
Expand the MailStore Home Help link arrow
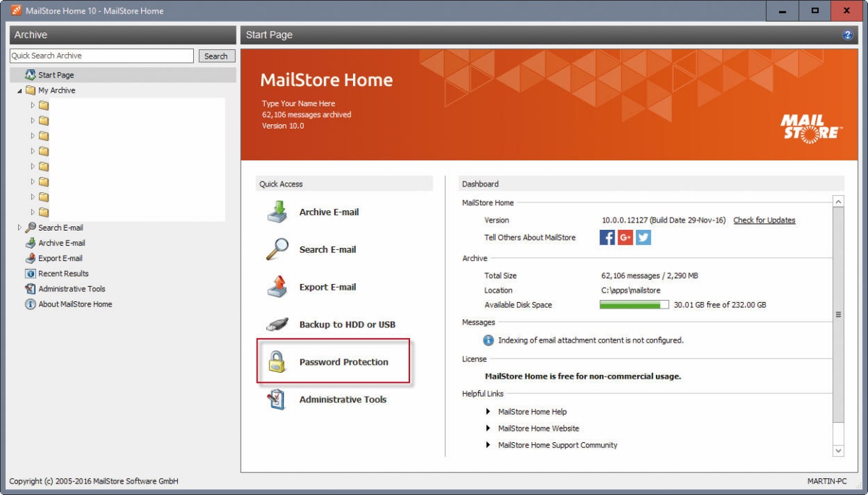pyautogui.click(x=489, y=412)
